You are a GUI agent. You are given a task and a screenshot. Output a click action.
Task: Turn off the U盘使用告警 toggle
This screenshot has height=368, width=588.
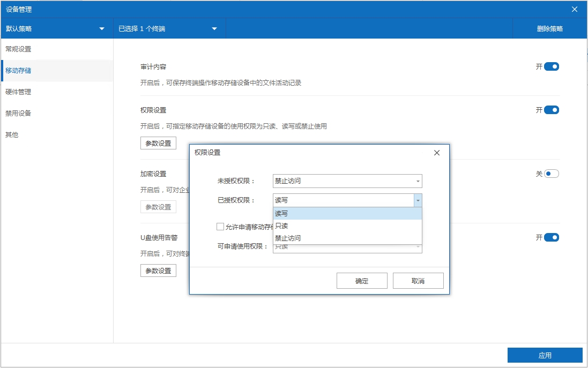552,237
